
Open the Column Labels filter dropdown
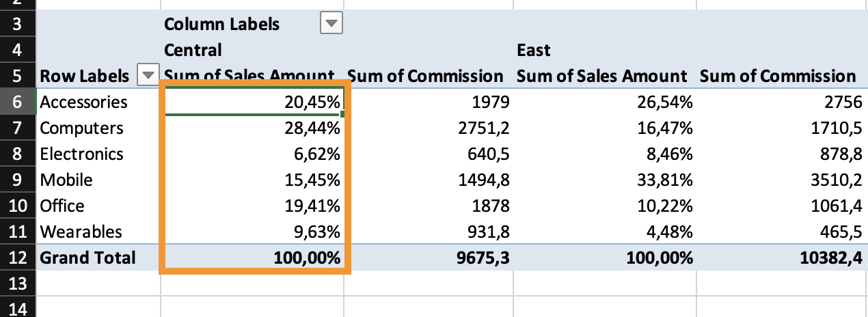pos(331,25)
